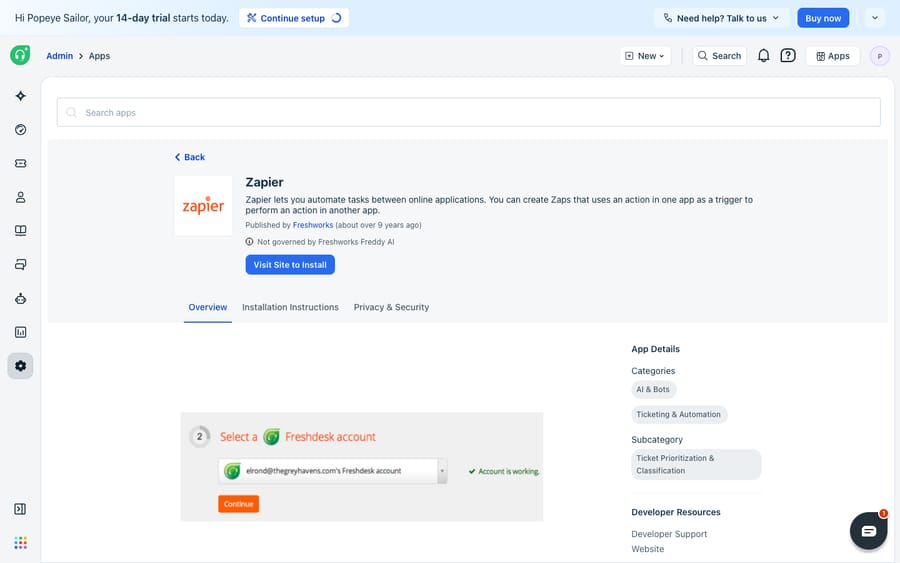This screenshot has height=563, width=900.
Task: Open the Solutions book icon in sidebar
Action: (21, 231)
